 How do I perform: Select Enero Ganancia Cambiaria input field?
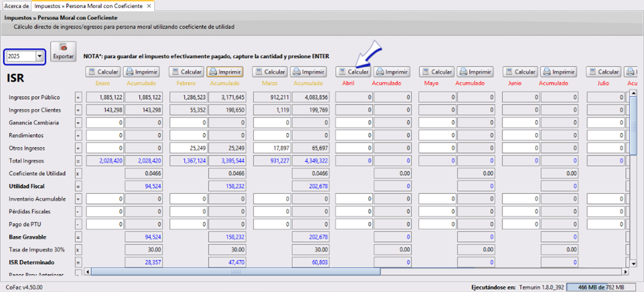pyautogui.click(x=104, y=123)
